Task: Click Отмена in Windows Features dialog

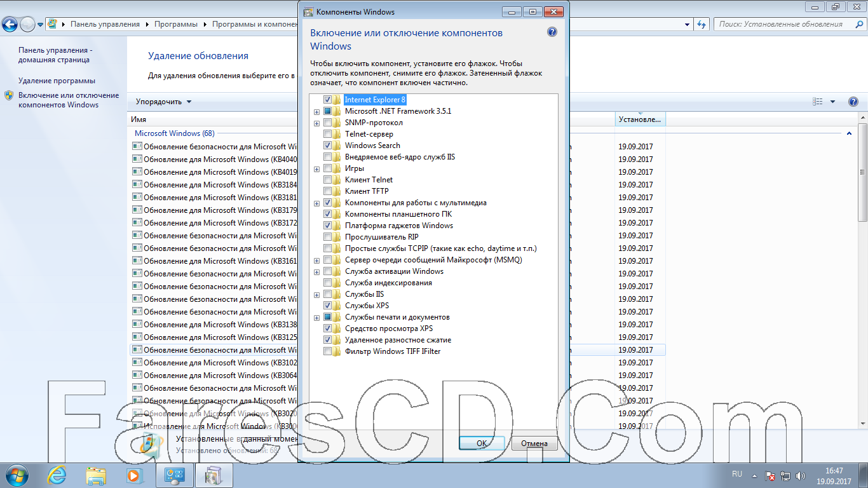Action: click(534, 443)
